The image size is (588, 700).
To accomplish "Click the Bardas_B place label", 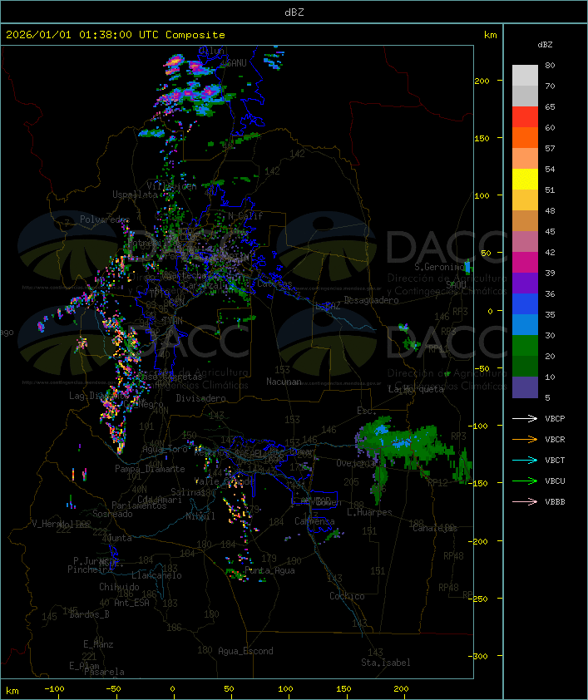I will 89,614.
